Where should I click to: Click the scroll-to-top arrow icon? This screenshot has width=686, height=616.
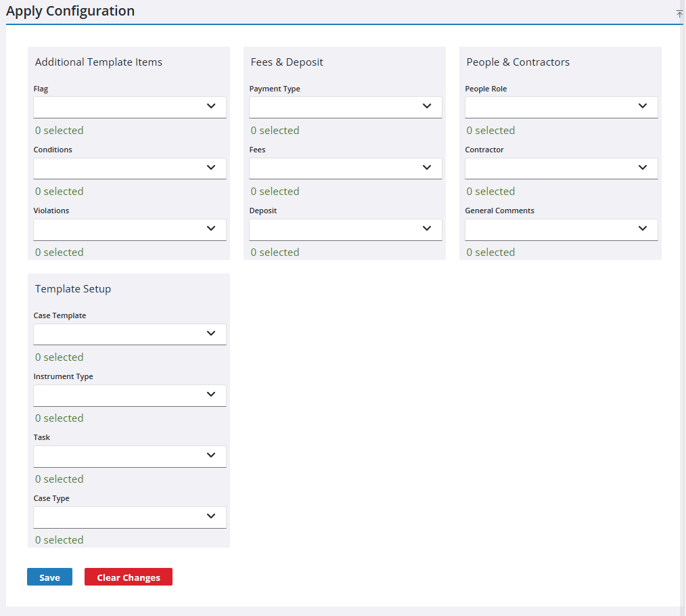point(679,14)
